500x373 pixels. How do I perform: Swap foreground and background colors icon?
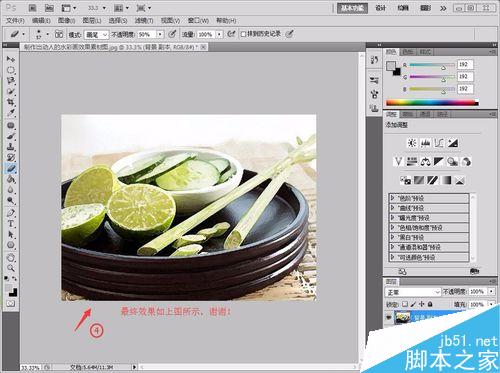[15, 278]
